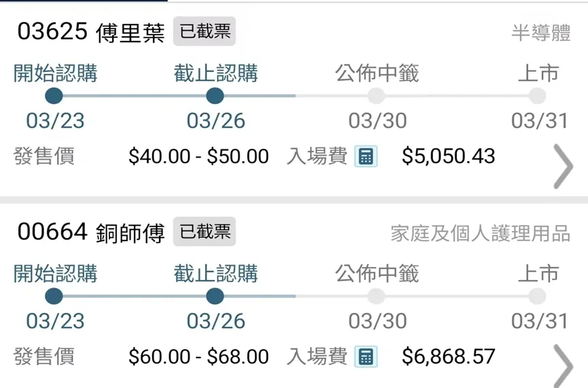
Task: Click 已截票 badge next to 銅師傅
Action: (x=204, y=232)
